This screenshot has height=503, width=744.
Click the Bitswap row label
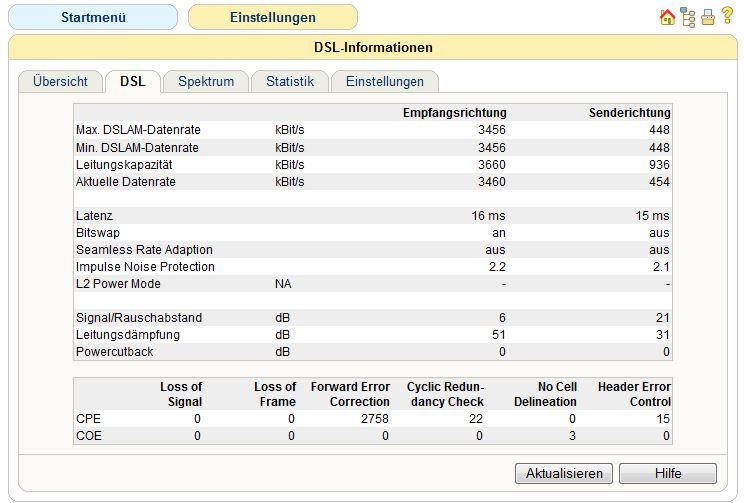click(98, 233)
